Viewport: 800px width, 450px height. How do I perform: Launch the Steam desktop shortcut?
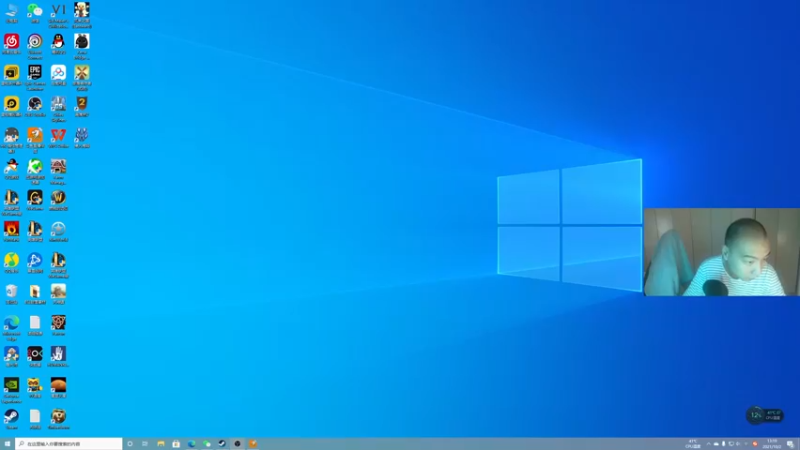[x=11, y=418]
